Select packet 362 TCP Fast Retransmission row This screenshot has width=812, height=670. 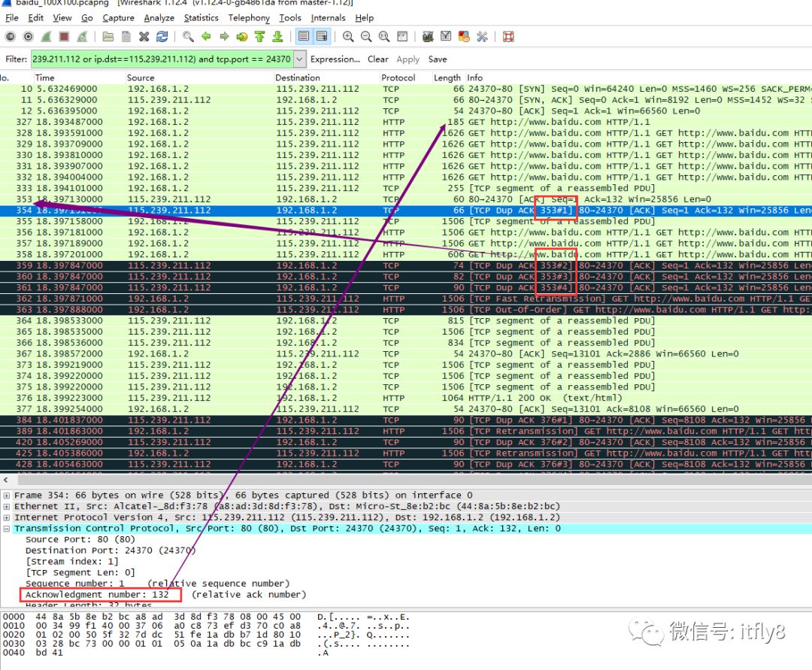(x=406, y=299)
